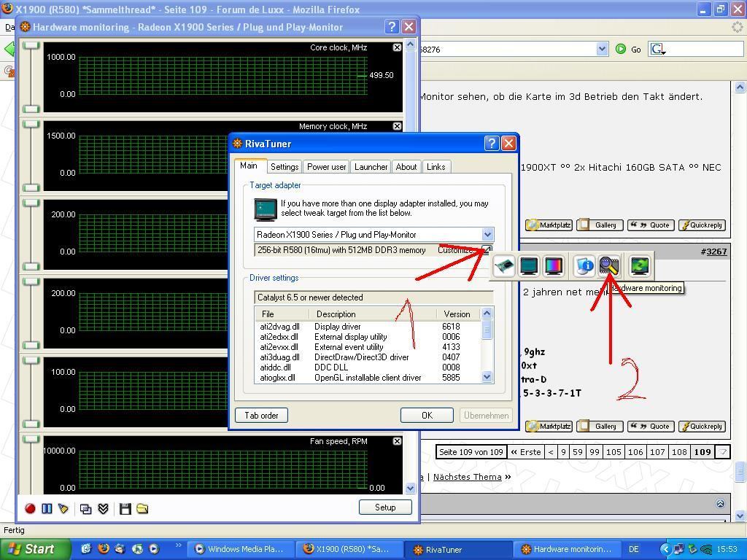Viewport: 747px width, 560px height.
Task: Click the graphics card low-level settings icon
Action: [504, 265]
